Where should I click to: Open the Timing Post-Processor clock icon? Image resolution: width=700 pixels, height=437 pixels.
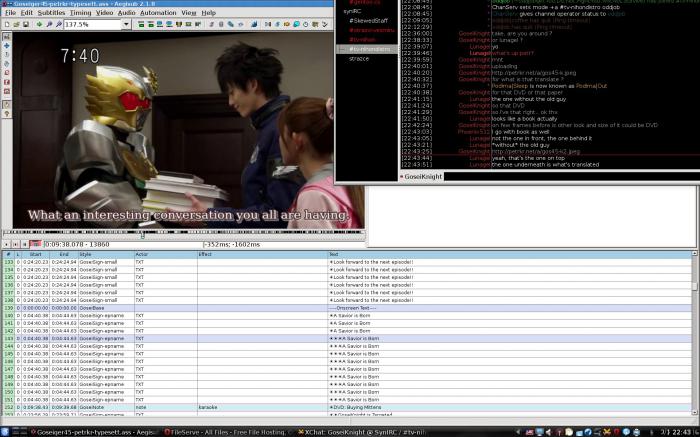tap(306, 24)
